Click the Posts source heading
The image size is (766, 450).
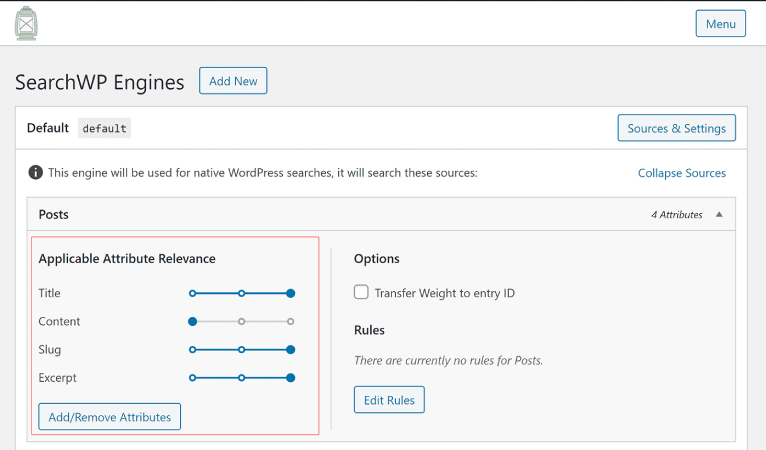(54, 214)
